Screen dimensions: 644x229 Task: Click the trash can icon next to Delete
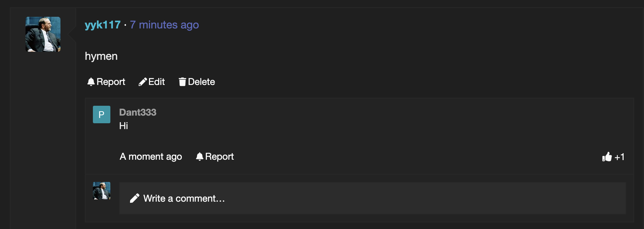(182, 82)
